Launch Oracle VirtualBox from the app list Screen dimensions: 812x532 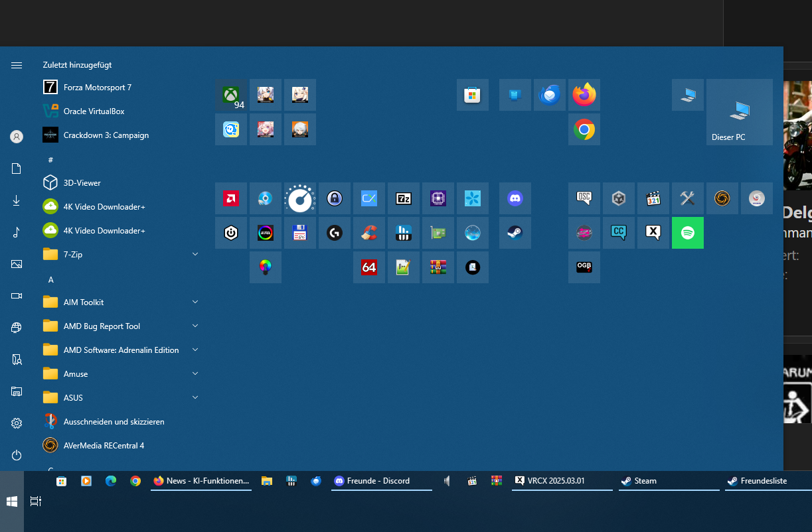click(121, 111)
